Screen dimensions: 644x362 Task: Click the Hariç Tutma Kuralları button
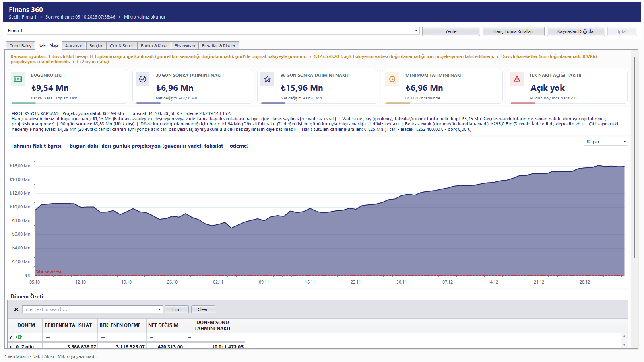(x=513, y=31)
